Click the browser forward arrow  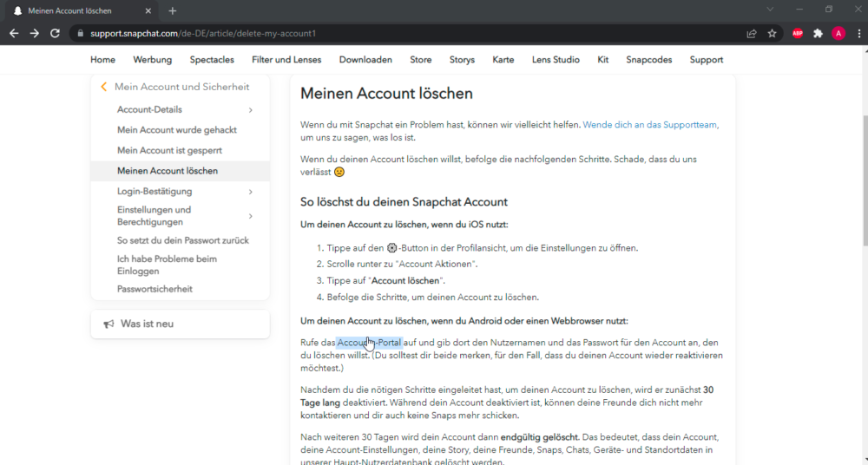tap(35, 33)
